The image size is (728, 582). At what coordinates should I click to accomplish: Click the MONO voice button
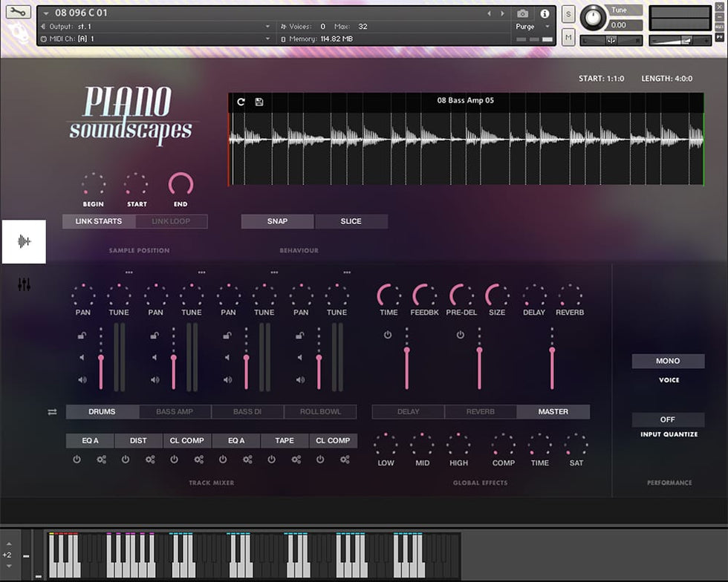(668, 361)
